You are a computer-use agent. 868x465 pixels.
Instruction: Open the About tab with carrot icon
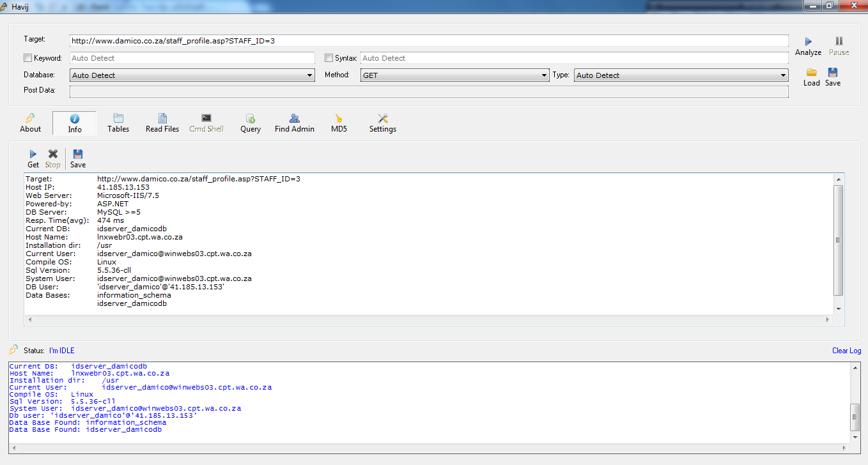click(30, 123)
